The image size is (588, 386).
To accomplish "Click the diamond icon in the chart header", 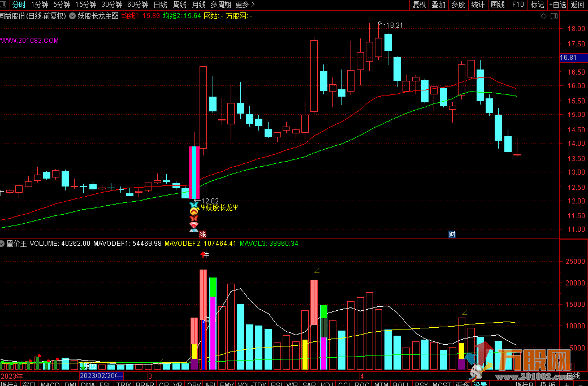I will pos(543,16).
